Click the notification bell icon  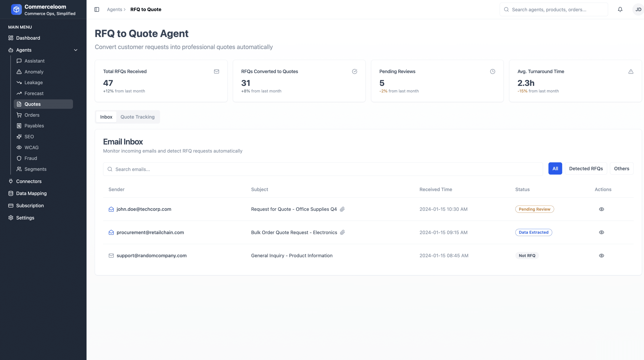[x=620, y=10]
